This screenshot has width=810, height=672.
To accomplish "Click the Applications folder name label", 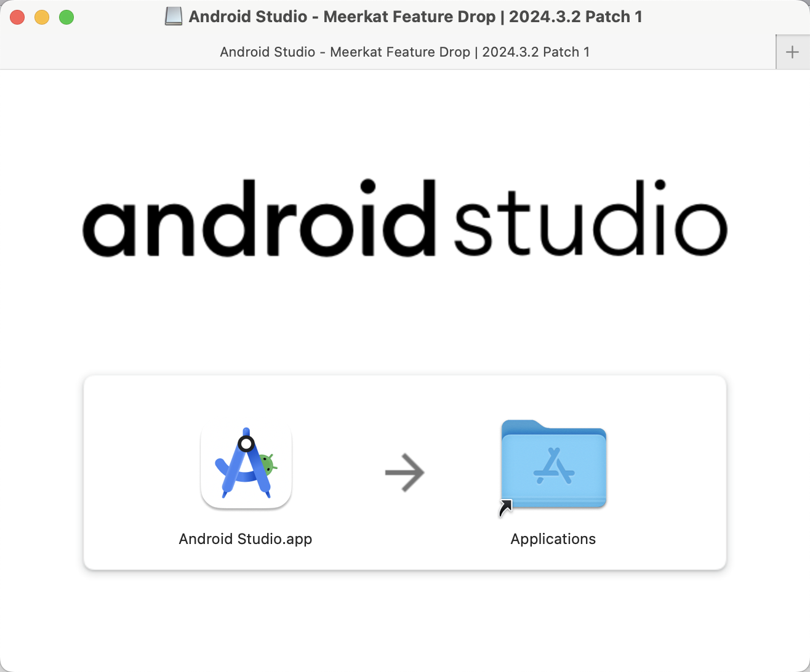I will (x=553, y=539).
